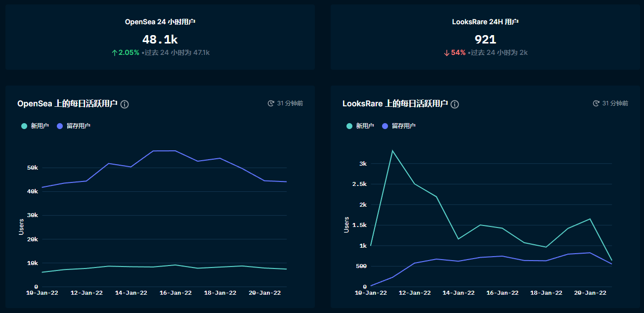644x313 pixels.
Task: Click the red down arrow beside 54%
Action: 447,53
